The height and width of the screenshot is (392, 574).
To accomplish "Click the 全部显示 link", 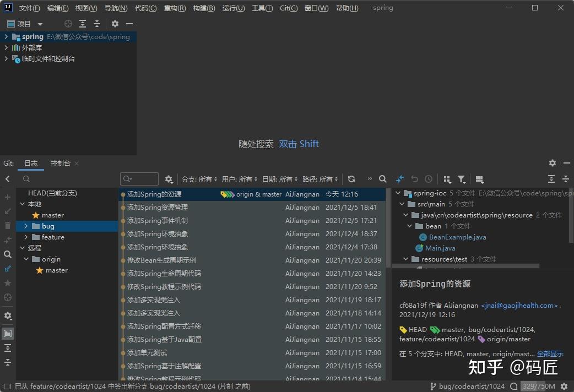I will (550, 354).
